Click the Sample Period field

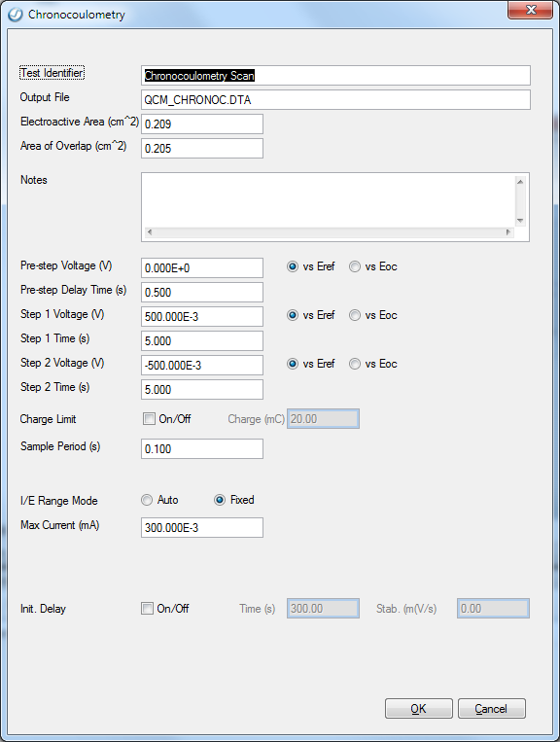[202, 448]
